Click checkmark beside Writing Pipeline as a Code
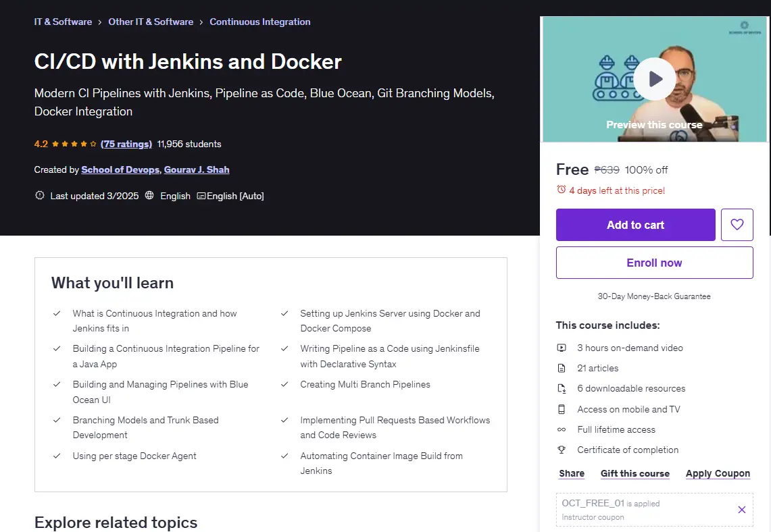 284,348
